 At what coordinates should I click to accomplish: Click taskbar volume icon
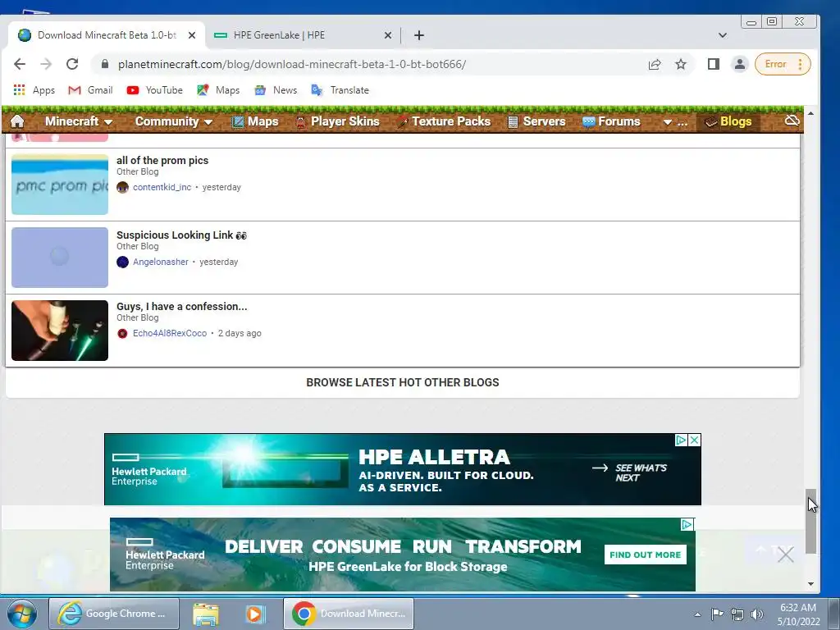click(x=757, y=614)
